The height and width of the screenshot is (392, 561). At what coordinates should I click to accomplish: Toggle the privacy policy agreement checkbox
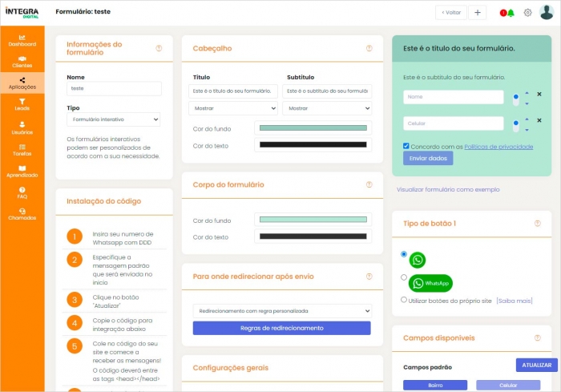pyautogui.click(x=407, y=147)
